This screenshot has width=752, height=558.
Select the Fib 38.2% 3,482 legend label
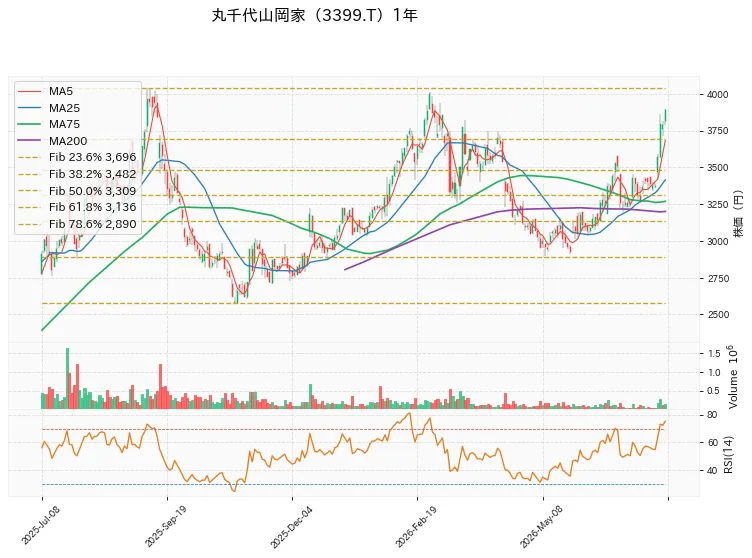pos(93,174)
